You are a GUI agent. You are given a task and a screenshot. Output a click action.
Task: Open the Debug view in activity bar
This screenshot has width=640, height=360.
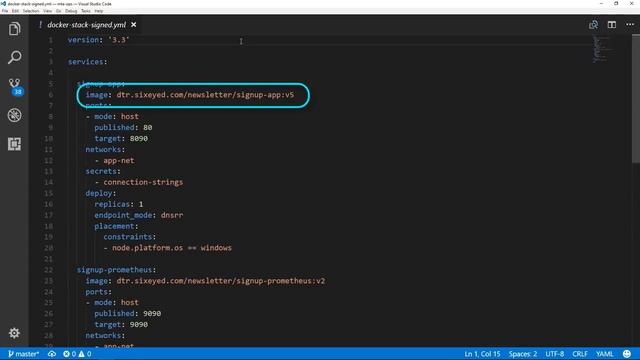(14, 115)
